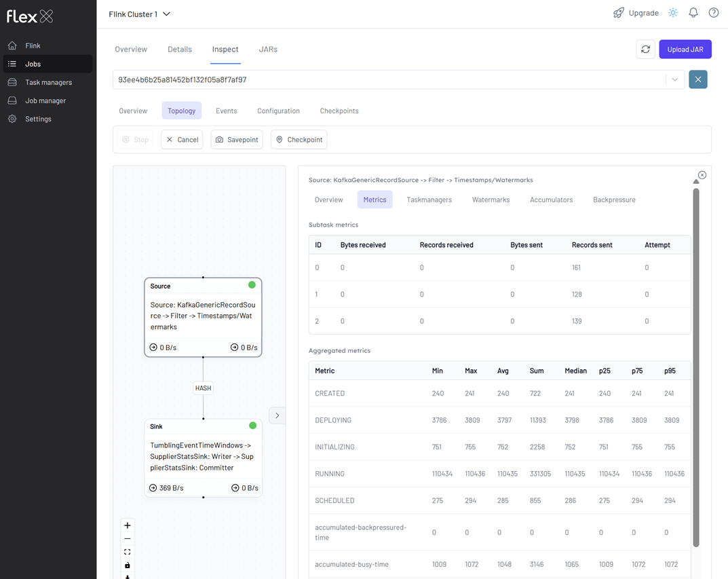Switch to the JARs tab

coord(268,50)
